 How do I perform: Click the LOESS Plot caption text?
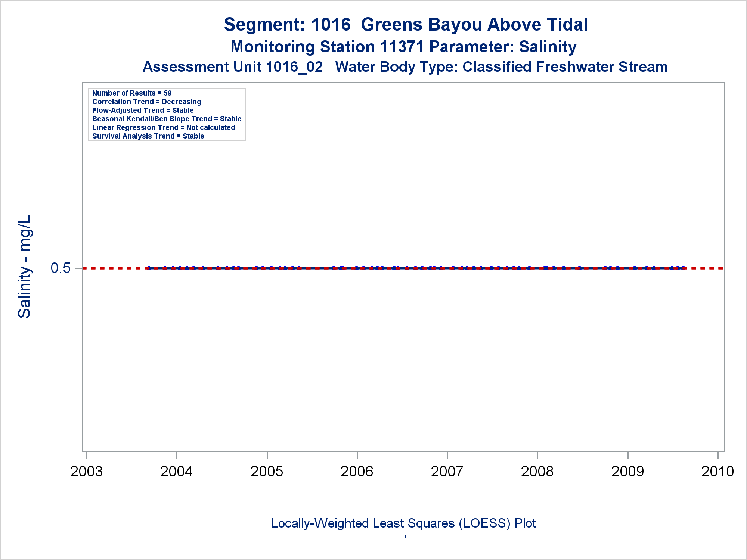(x=403, y=523)
